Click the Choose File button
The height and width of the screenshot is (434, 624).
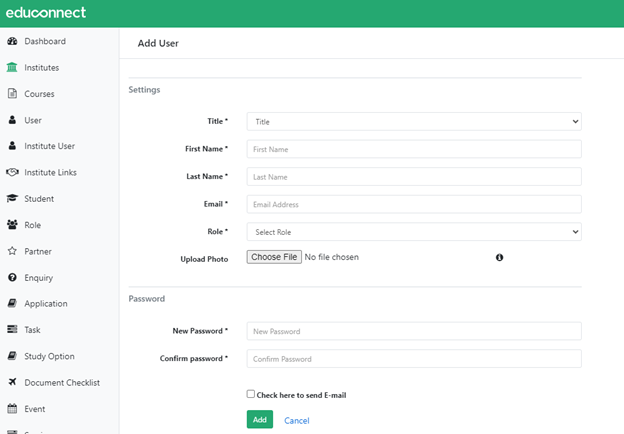click(274, 257)
